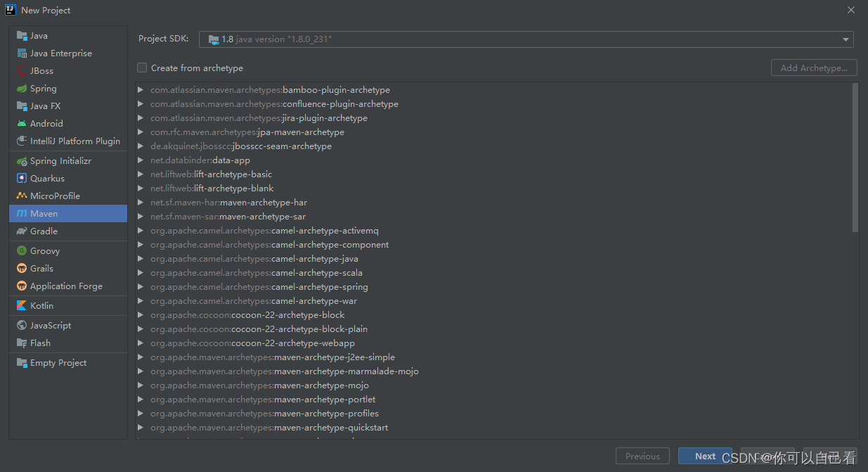
Task: Select the Gradle project type
Action: pyautogui.click(x=68, y=231)
